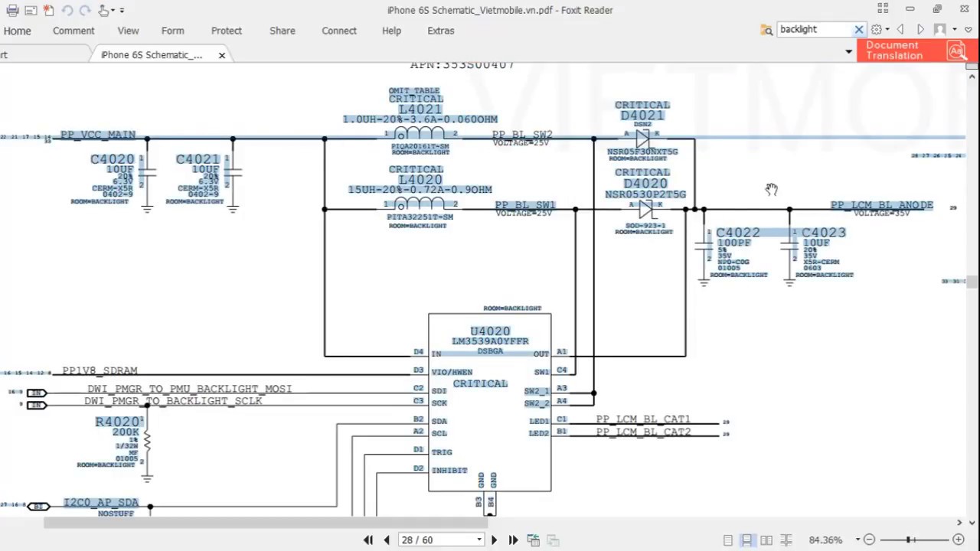980x551 pixels.
Task: Click the previous view icon in status bar
Action: [534, 540]
